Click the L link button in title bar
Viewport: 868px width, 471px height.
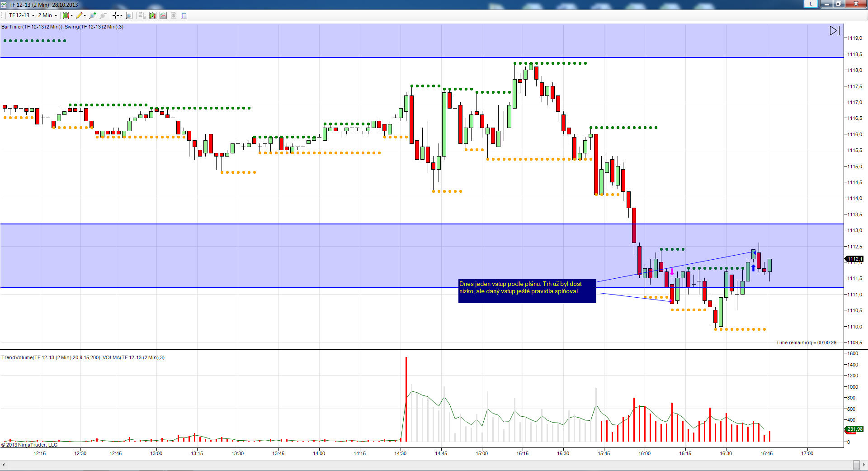click(811, 4)
